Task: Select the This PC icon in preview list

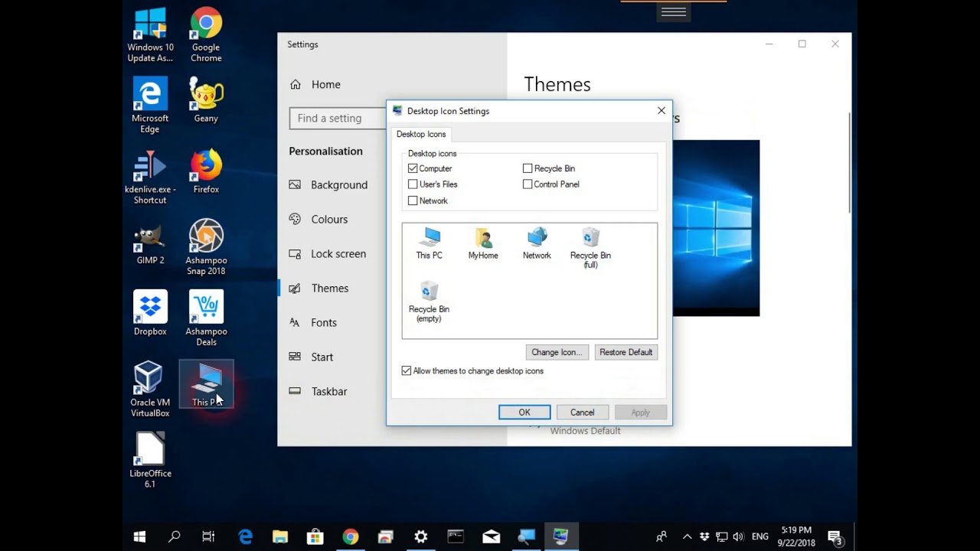Action: click(429, 243)
